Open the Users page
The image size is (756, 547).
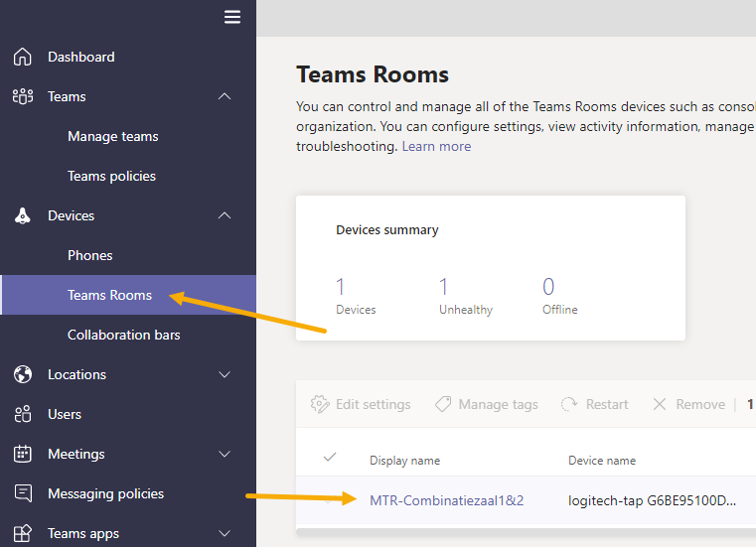(65, 414)
